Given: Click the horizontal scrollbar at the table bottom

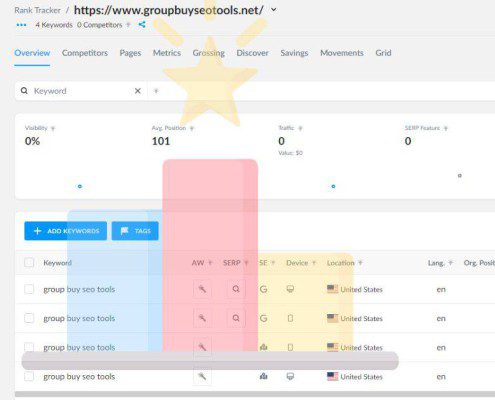Looking at the screenshot, I should (255, 394).
